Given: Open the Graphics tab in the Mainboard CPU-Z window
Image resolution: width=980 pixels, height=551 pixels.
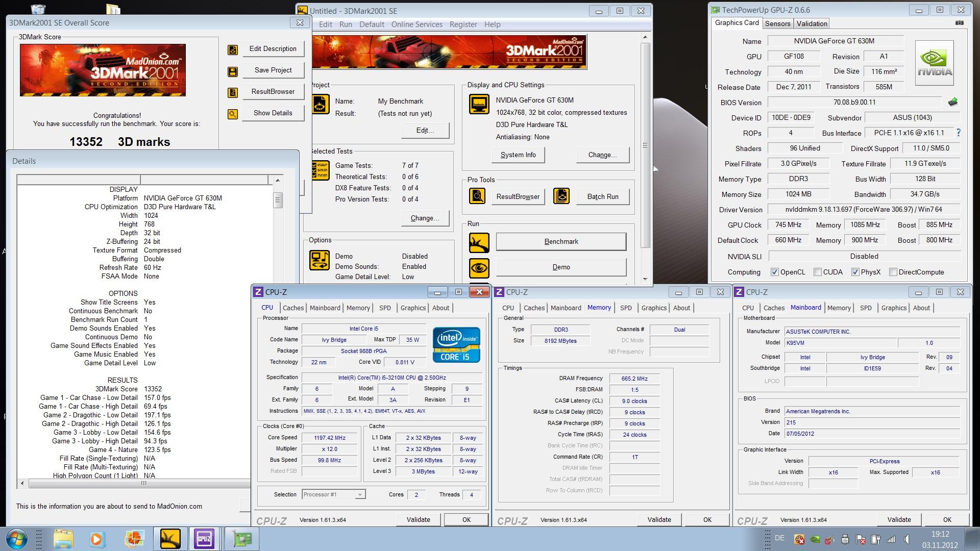Looking at the screenshot, I should pyautogui.click(x=894, y=308).
